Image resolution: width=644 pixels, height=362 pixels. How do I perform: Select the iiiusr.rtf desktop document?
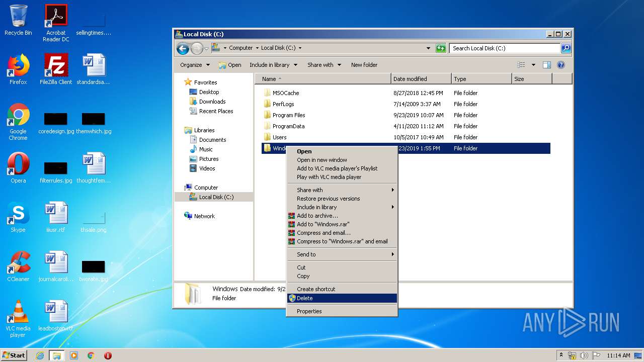tap(56, 217)
